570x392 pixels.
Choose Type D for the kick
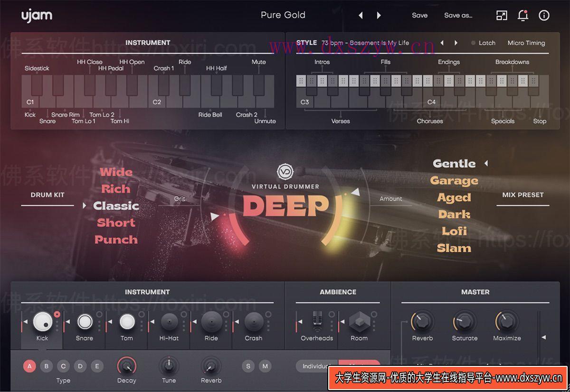point(80,366)
